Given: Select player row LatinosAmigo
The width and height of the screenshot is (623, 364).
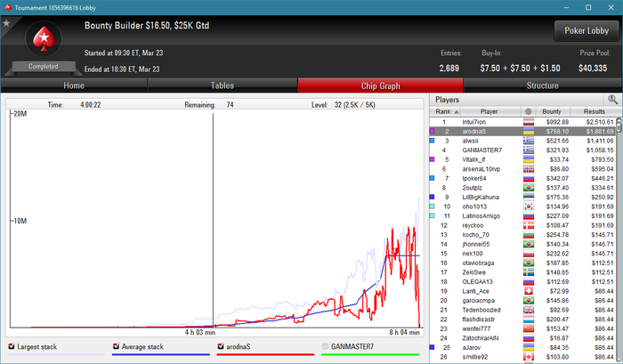Looking at the screenshot, I should pos(522,215).
